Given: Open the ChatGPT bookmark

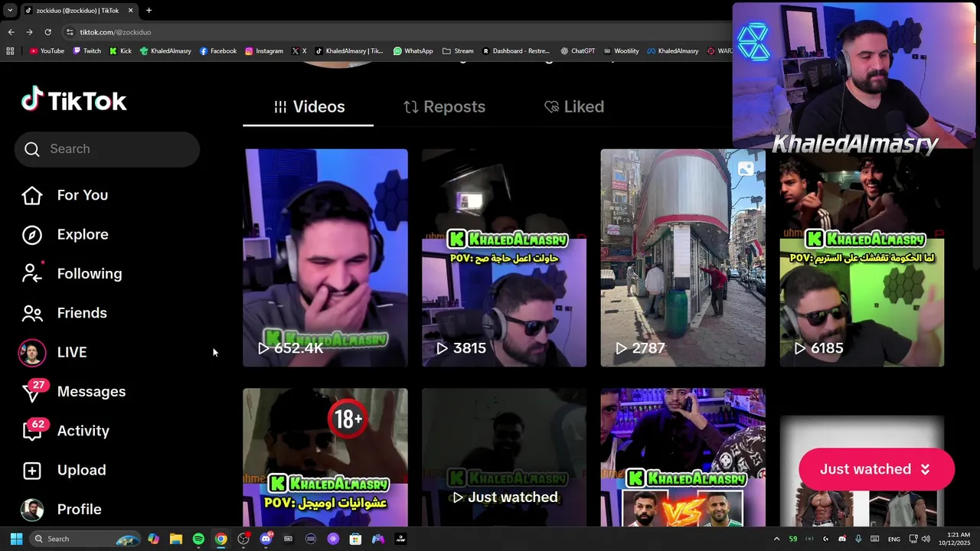Looking at the screenshot, I should point(577,51).
